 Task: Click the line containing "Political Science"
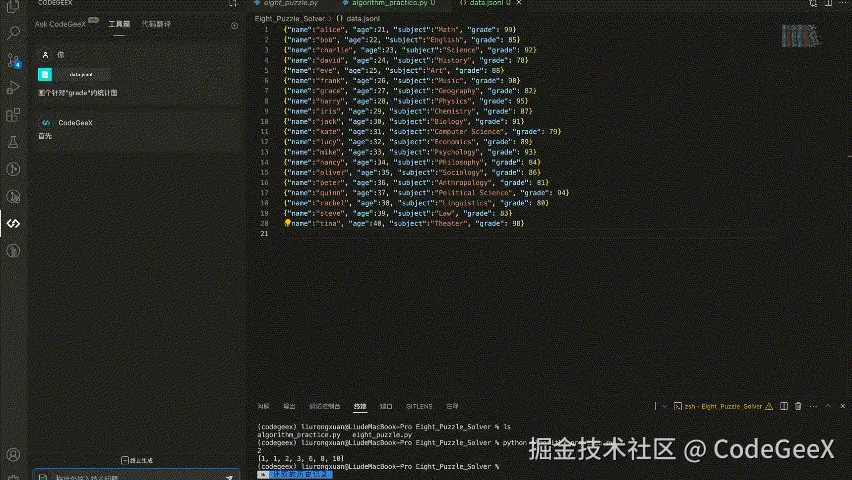pos(426,192)
